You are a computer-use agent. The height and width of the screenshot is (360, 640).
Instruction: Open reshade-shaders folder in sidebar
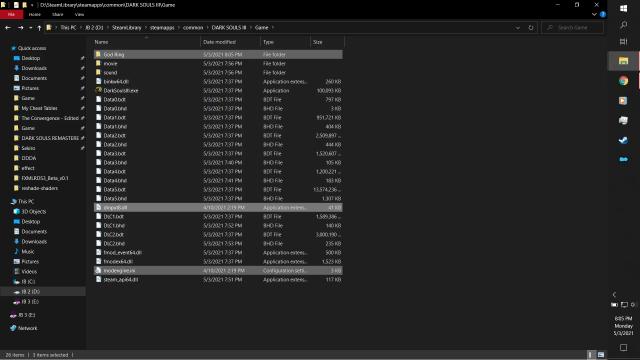40,188
